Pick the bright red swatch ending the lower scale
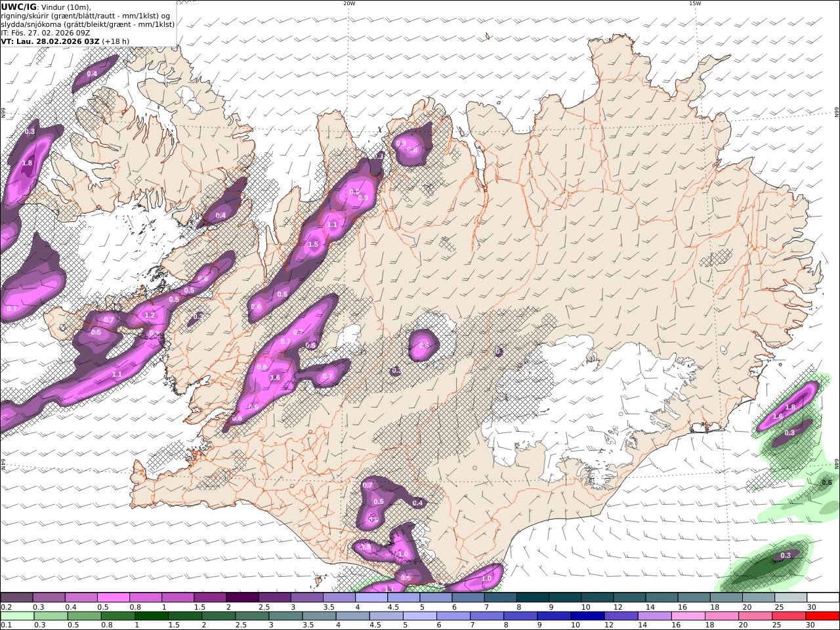 [822, 616]
